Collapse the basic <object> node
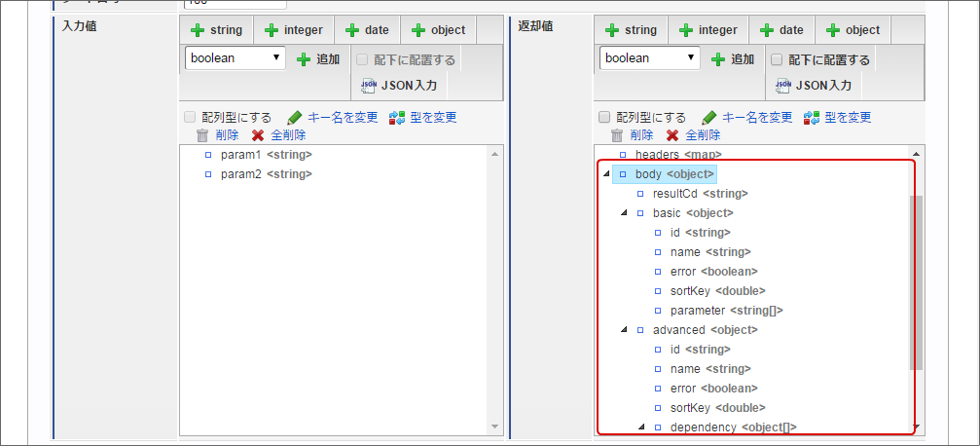The height and width of the screenshot is (446, 980). (x=624, y=212)
